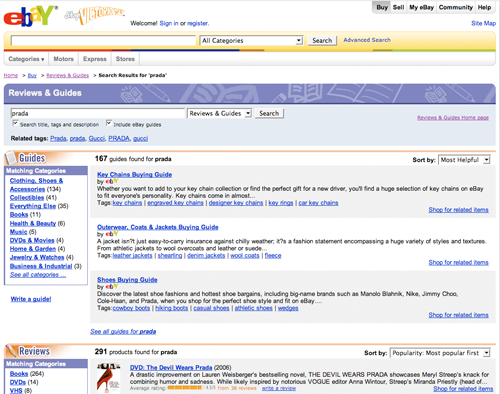Toggle Search title, tags and description checkbox
Image resolution: width=500 pixels, height=394 pixels.
tap(15, 123)
